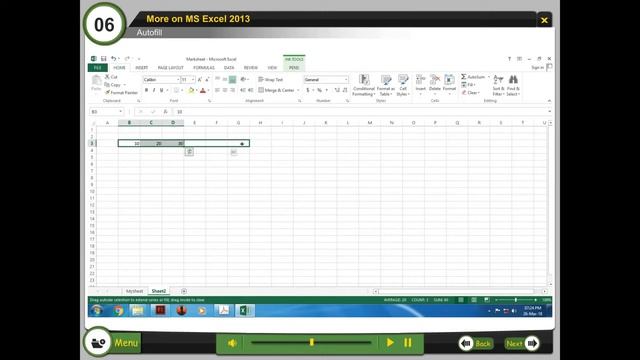Screen dimensions: 640x360
Task: Switch to the FORMULAS tab
Action: (204, 68)
